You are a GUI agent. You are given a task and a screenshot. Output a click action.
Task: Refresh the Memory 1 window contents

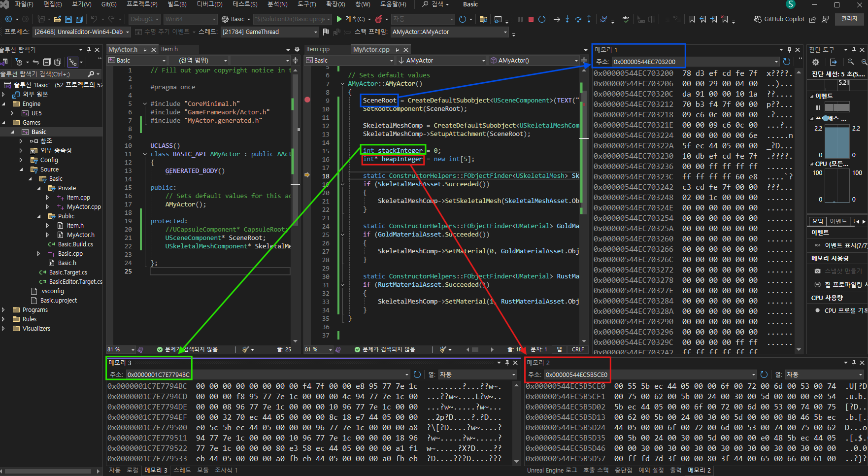click(x=787, y=62)
